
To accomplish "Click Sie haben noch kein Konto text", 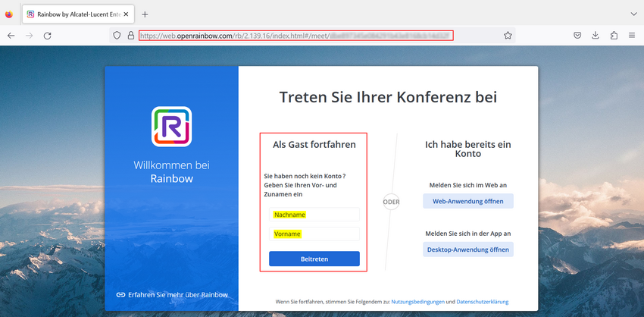I will point(305,176).
